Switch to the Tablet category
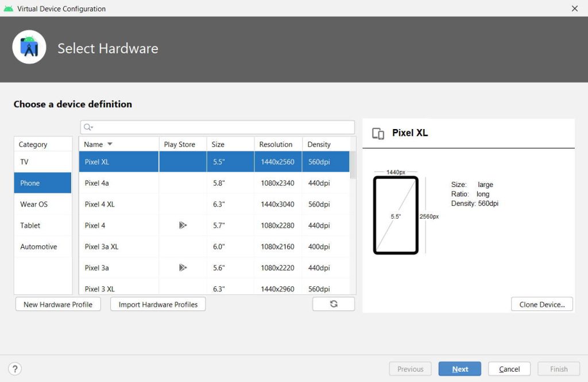 click(30, 225)
